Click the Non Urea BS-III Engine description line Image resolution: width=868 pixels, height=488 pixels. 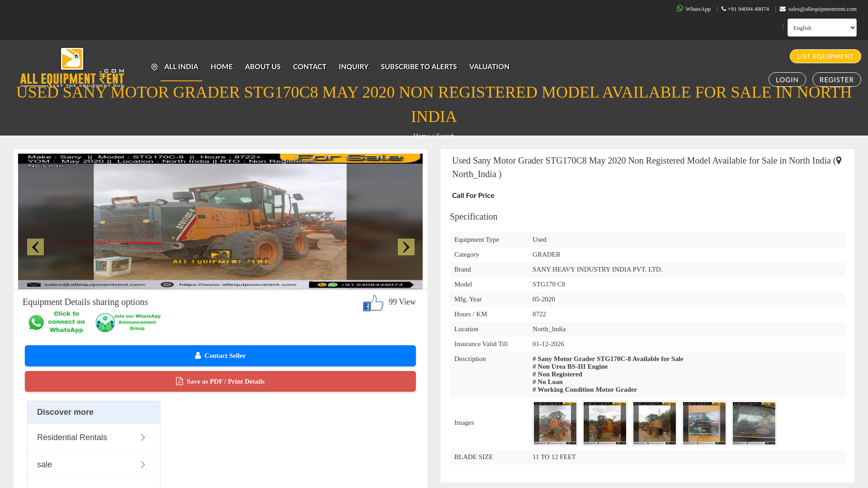[x=570, y=366]
